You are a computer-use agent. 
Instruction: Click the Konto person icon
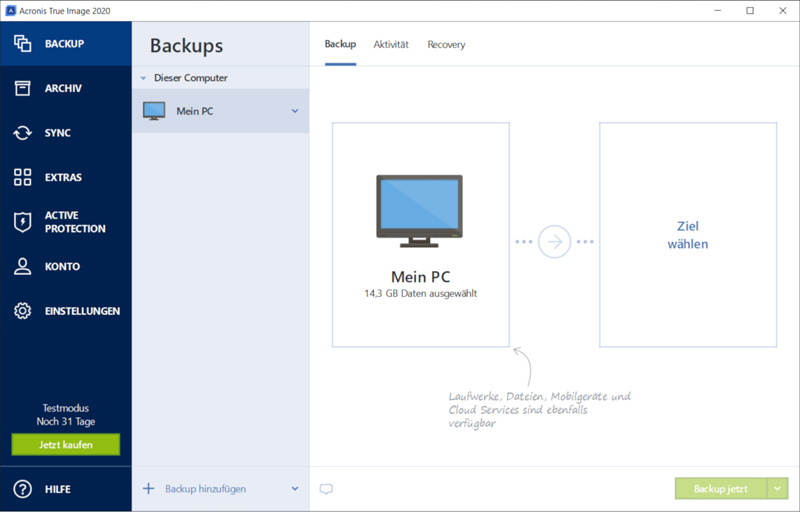tap(22, 267)
